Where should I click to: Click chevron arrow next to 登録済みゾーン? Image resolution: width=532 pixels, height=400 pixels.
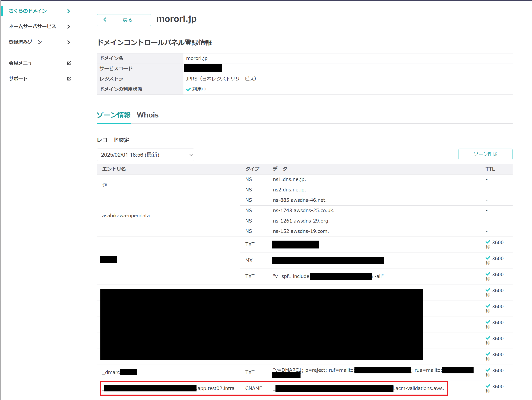point(69,42)
